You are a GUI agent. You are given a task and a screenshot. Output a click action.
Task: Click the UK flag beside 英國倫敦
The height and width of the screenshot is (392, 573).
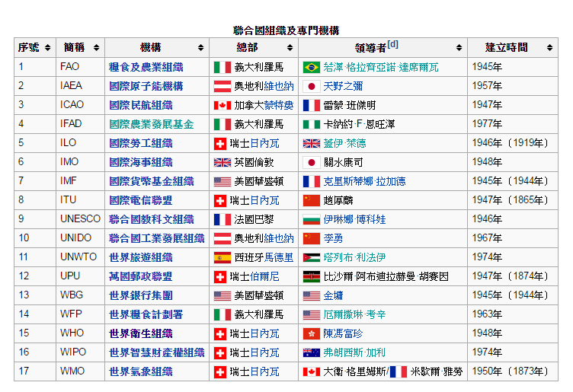222,162
